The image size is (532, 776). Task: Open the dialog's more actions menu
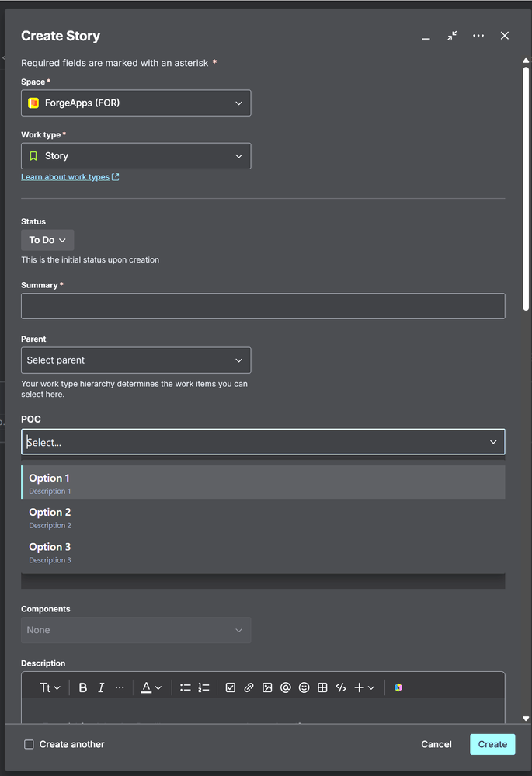478,36
